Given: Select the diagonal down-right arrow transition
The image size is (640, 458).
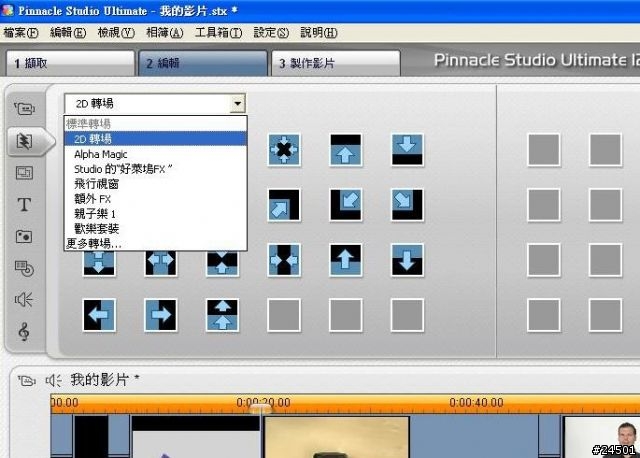Looking at the screenshot, I should coord(407,205).
